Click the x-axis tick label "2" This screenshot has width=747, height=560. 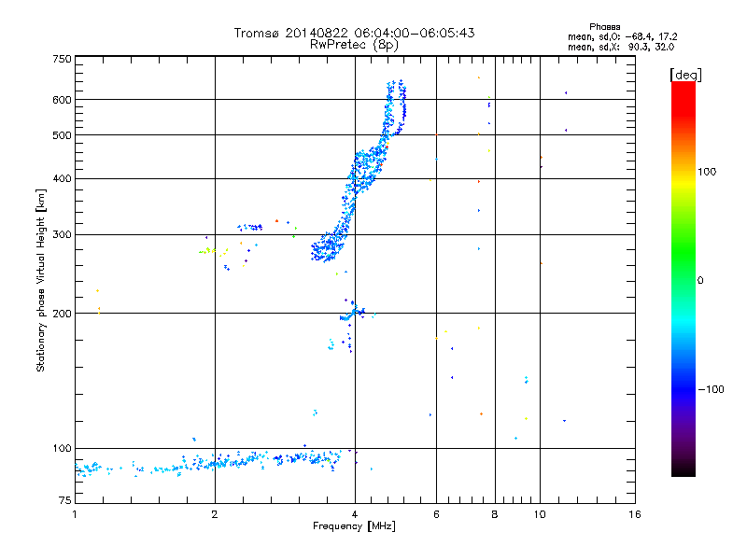click(x=215, y=514)
